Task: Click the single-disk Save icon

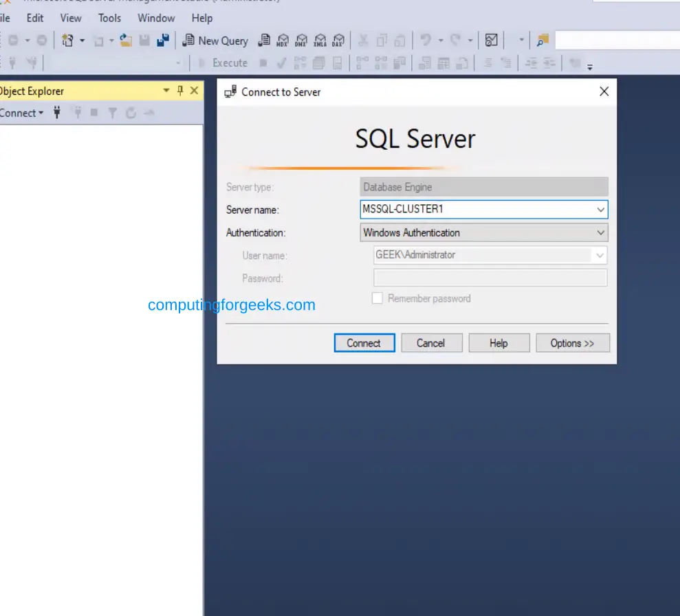Action: [x=144, y=41]
